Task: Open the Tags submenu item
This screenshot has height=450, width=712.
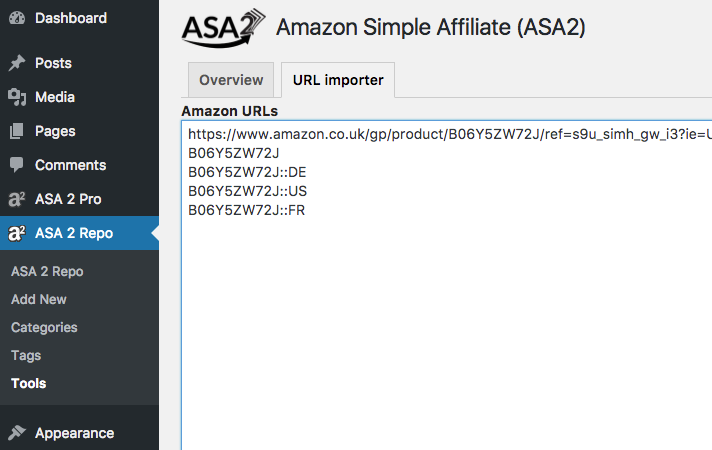Action: pyautogui.click(x=26, y=355)
